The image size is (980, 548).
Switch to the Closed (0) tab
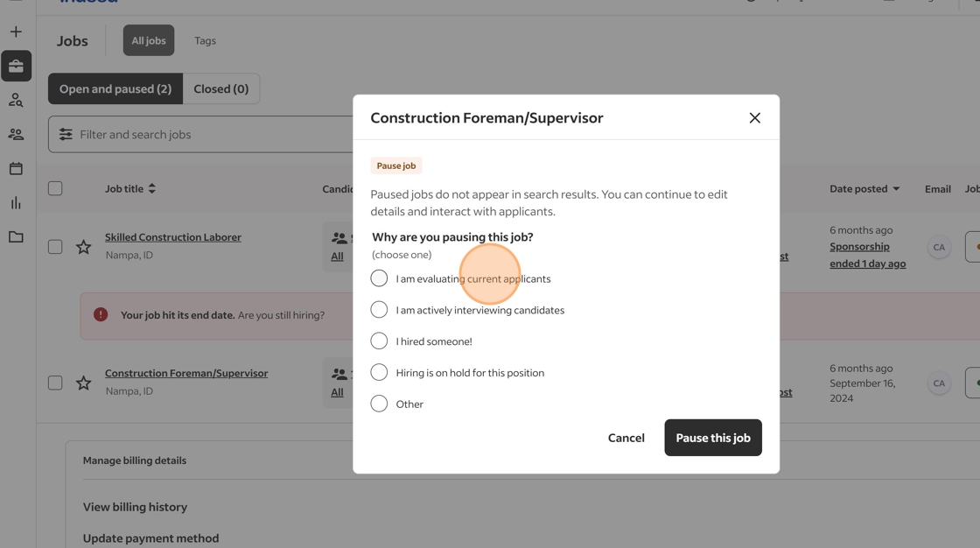tap(221, 89)
